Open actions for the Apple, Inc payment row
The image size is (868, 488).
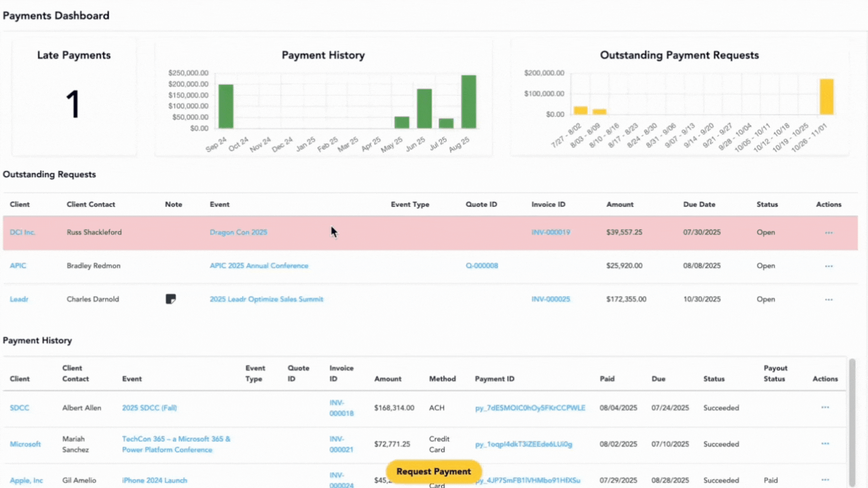tap(824, 480)
